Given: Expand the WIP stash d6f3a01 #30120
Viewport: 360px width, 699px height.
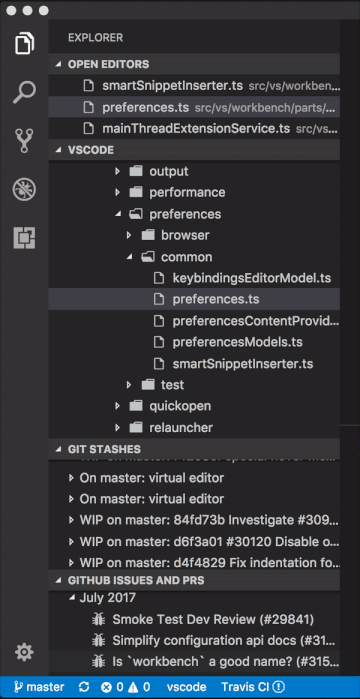Looking at the screenshot, I should [x=71, y=542].
